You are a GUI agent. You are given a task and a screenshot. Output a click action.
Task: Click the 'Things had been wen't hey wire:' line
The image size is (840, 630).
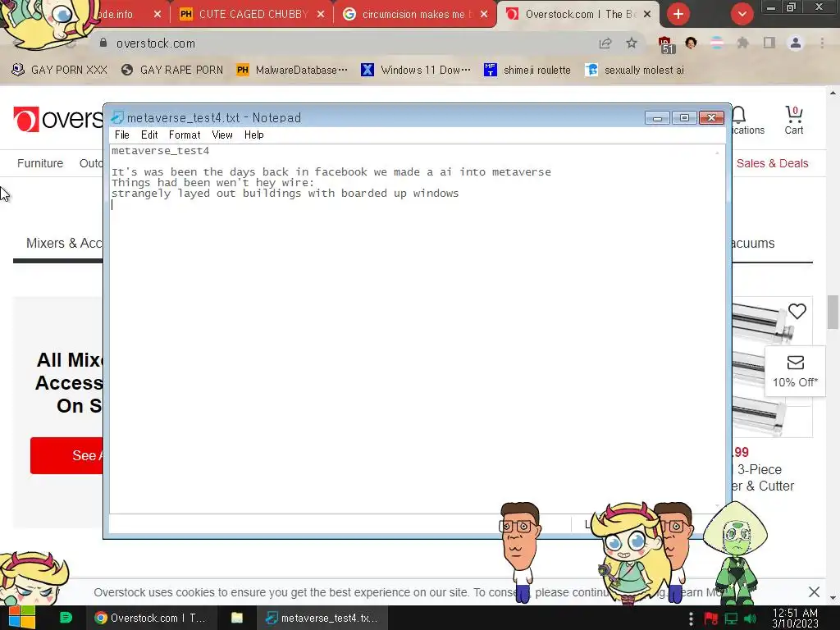click(x=212, y=183)
